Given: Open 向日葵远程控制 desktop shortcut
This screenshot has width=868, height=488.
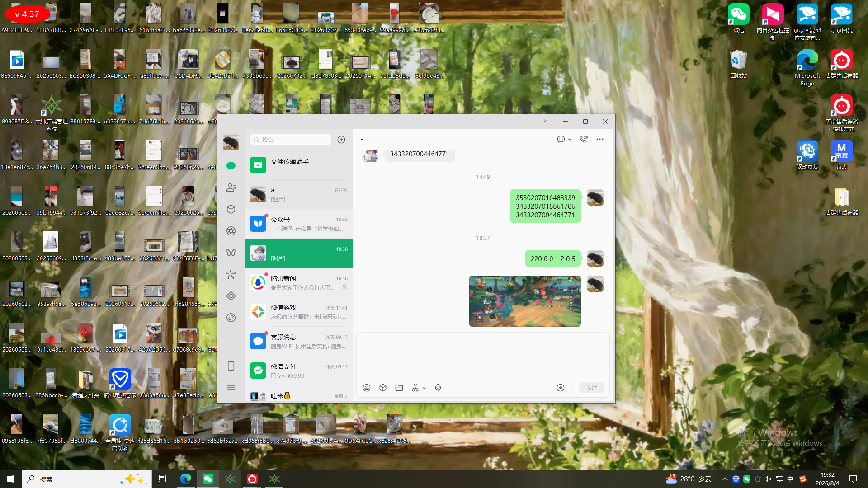Looking at the screenshot, I should (773, 22).
